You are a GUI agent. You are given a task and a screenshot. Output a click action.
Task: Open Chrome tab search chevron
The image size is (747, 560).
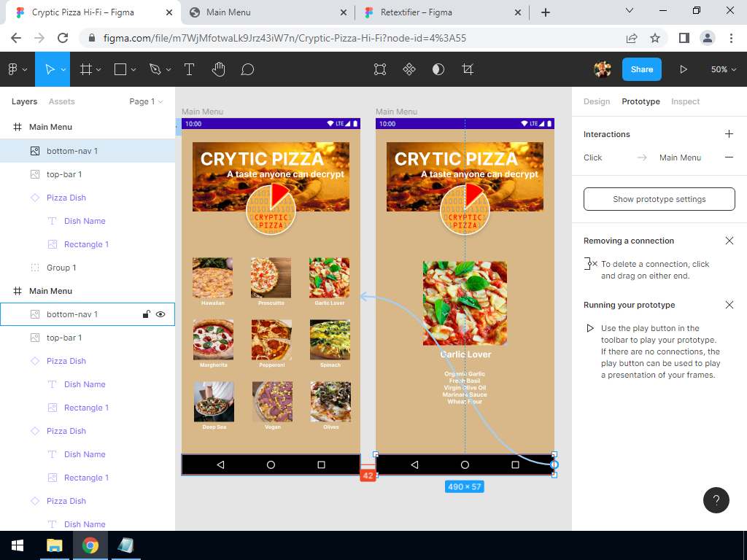630,10
